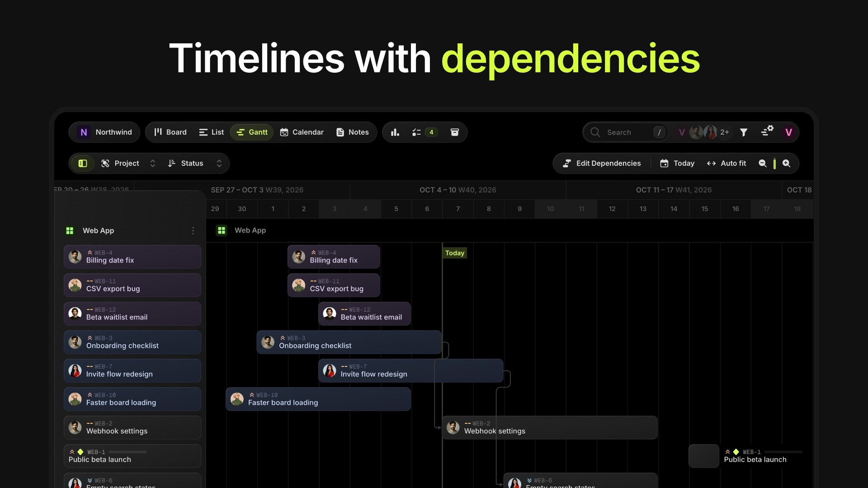Viewport: 868px width, 488px height.
Task: Select Invite flow redesign timeline bar
Action: pyautogui.click(x=410, y=371)
